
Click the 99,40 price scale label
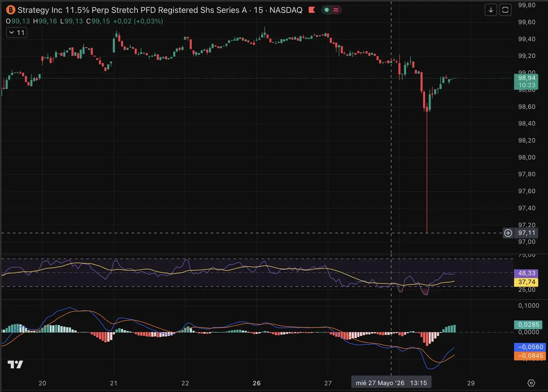[527, 39]
